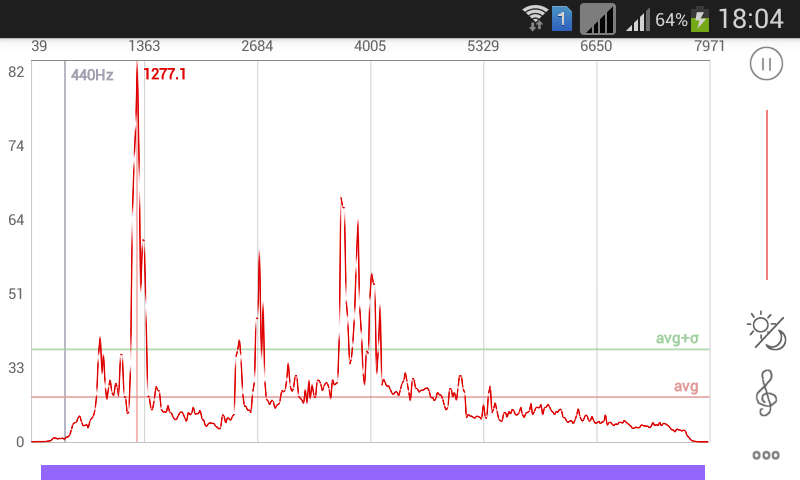Tap the 18:04 clock in status bar
Viewport: 800px width, 480px height.
[x=750, y=18]
